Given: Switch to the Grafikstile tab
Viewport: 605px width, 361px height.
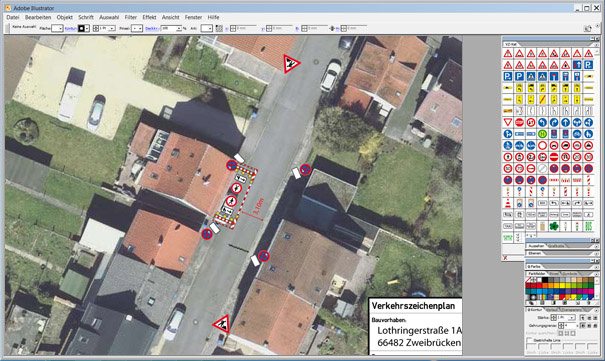Looking at the screenshot, I should (556, 246).
